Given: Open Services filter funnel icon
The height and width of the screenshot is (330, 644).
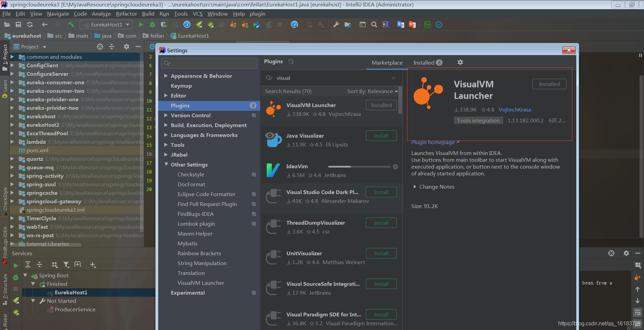Looking at the screenshot, I should point(66,264).
